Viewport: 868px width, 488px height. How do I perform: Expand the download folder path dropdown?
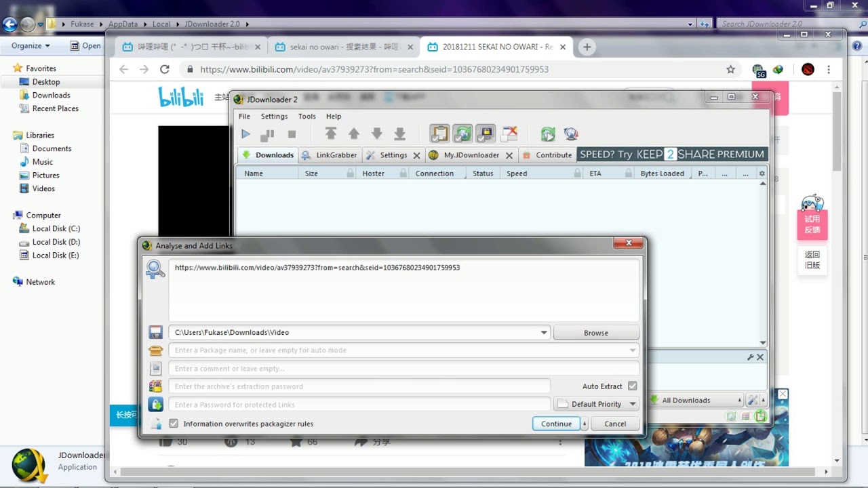pyautogui.click(x=544, y=333)
